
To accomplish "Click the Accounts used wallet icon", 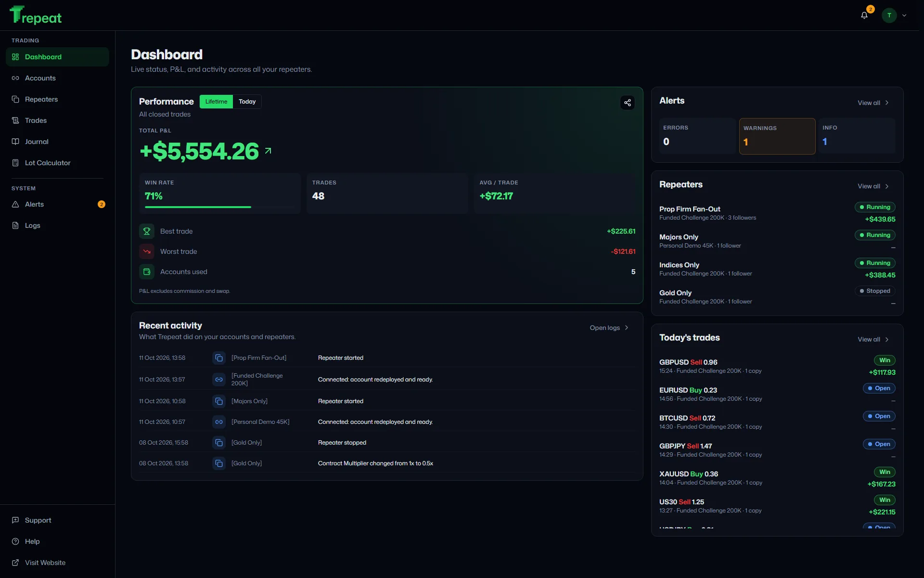I will (147, 272).
